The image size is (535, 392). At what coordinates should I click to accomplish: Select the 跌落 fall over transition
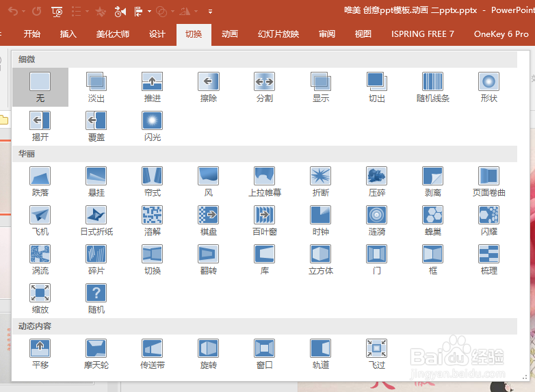click(x=40, y=182)
